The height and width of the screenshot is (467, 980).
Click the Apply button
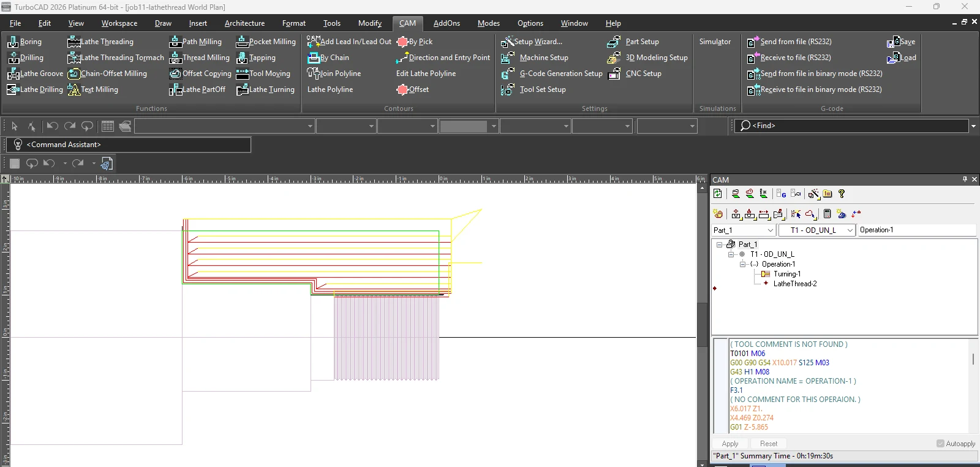tap(730, 444)
